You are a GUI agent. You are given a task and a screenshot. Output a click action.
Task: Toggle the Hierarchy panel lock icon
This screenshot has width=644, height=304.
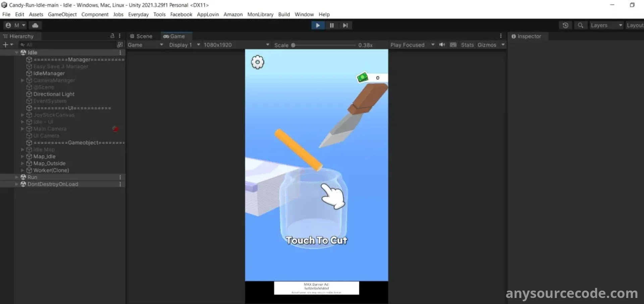[112, 36]
